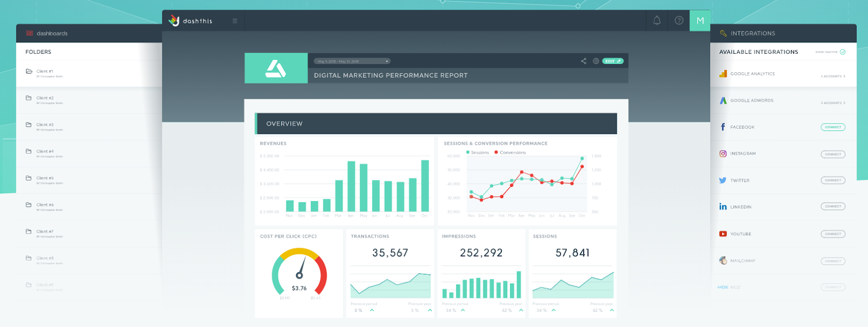Open the help question mark icon
Viewport: 868px width, 327px height.
pyautogui.click(x=679, y=21)
